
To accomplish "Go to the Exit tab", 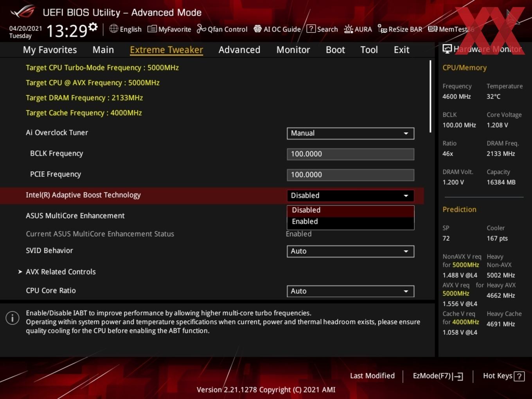I will click(401, 50).
